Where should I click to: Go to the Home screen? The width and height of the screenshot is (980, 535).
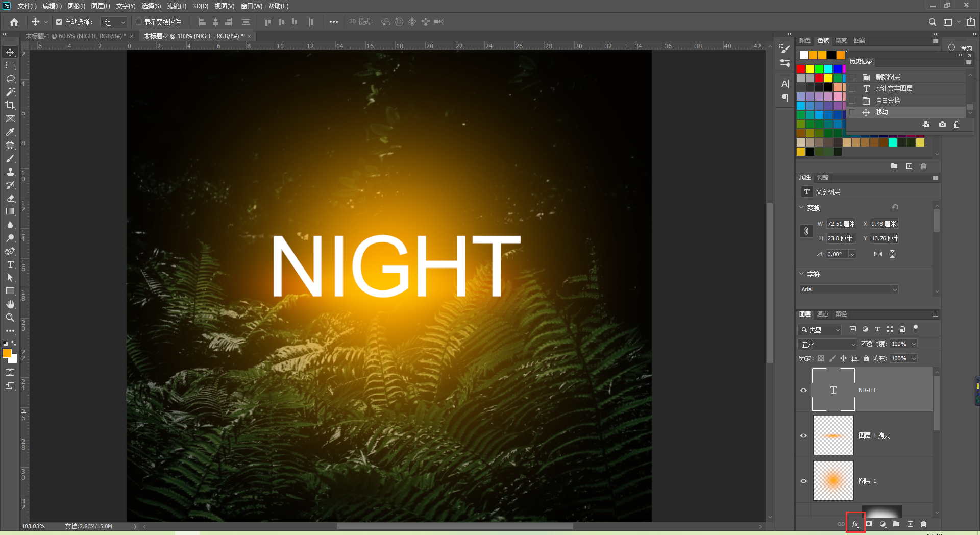[x=14, y=22]
